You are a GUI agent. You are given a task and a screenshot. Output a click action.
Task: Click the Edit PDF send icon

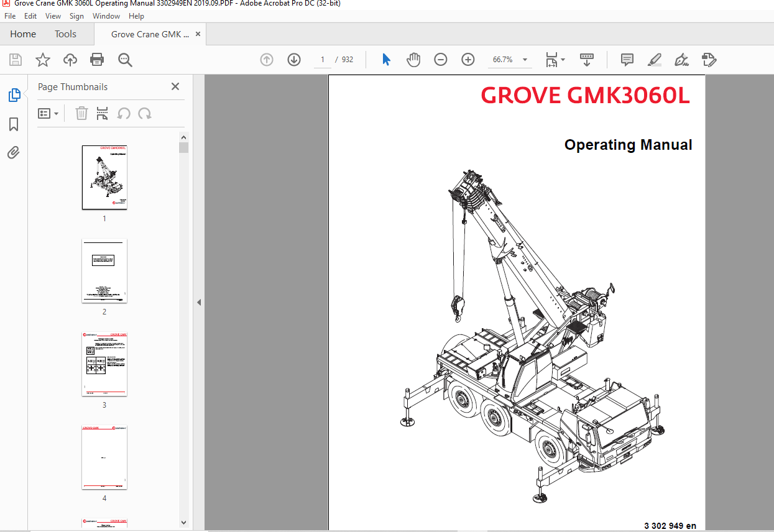click(709, 60)
